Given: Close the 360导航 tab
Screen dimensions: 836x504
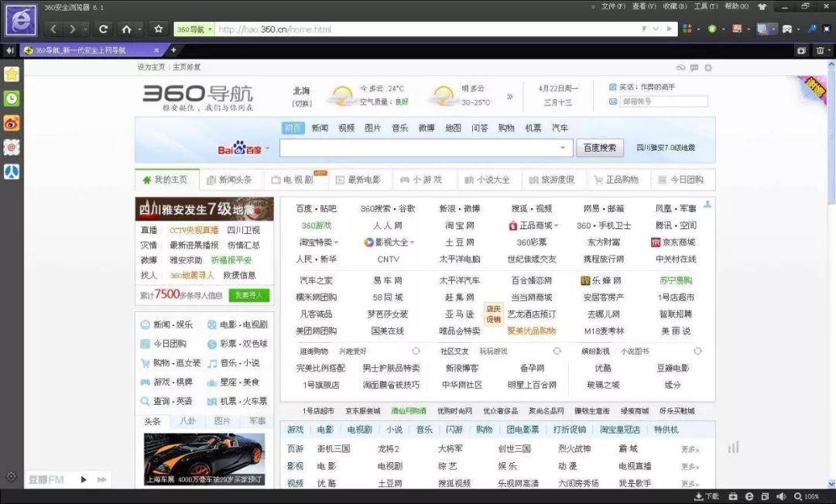Looking at the screenshot, I should tap(156, 50).
